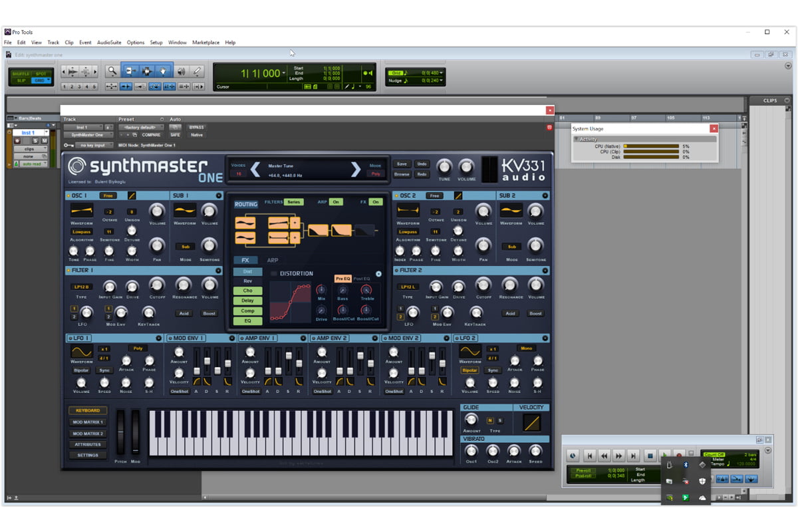Open the SynthMaster One insert dropdown
Image resolution: width=798 pixels, height=532 pixels.
[88, 135]
